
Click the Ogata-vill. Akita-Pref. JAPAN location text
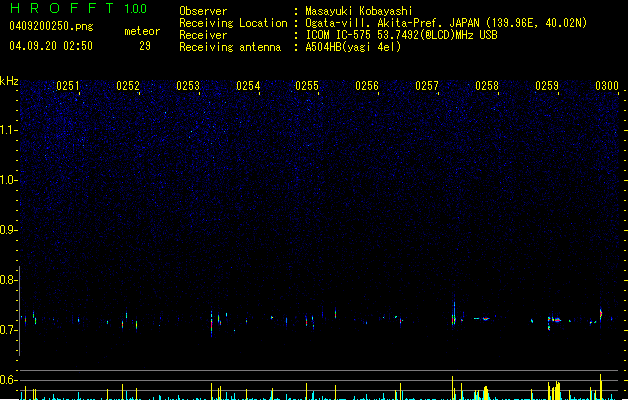[446, 23]
